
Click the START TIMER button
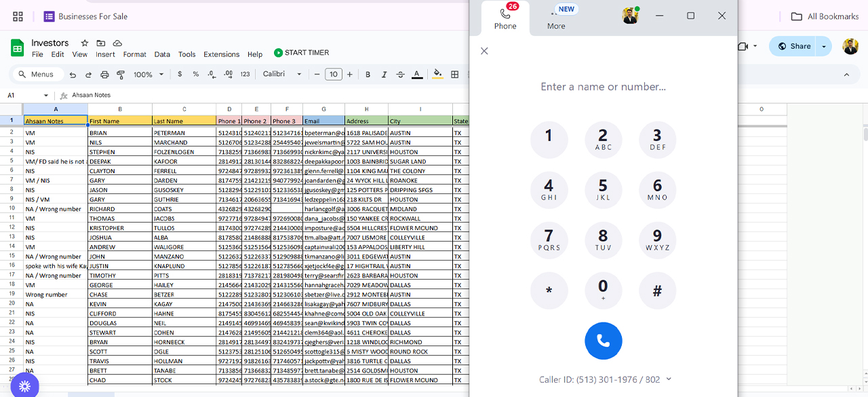[x=301, y=53]
